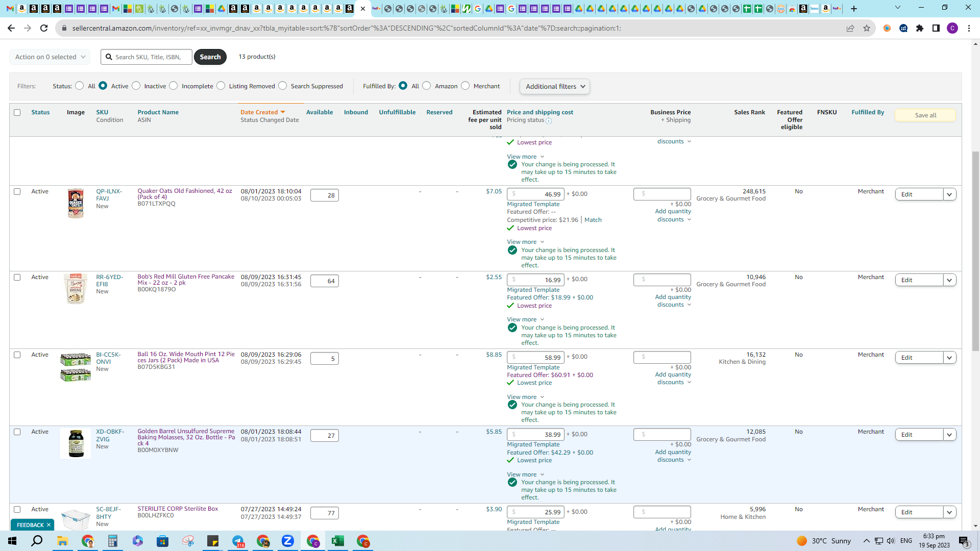The width and height of the screenshot is (980, 551).
Task: Expand the Additional filters dropdown
Action: pos(555,87)
